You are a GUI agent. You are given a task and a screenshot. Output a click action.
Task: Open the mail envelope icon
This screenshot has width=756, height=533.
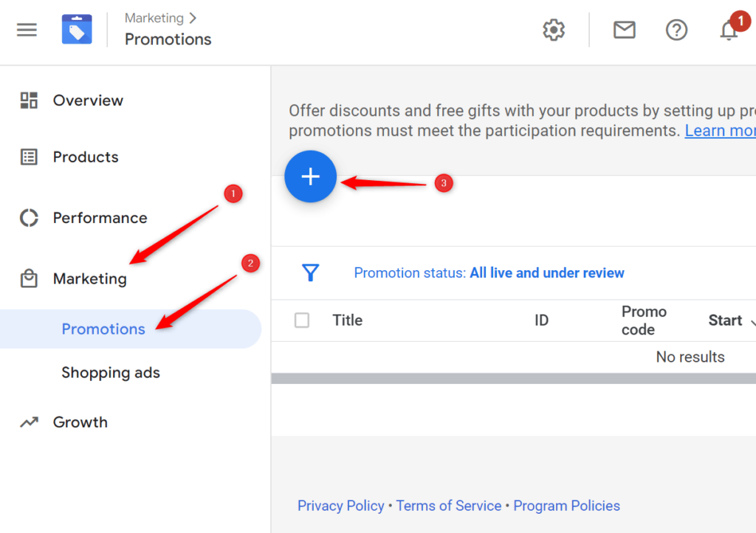(x=624, y=30)
